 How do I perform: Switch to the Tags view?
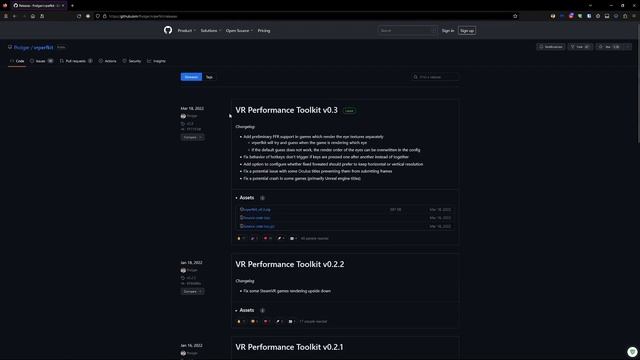point(209,77)
